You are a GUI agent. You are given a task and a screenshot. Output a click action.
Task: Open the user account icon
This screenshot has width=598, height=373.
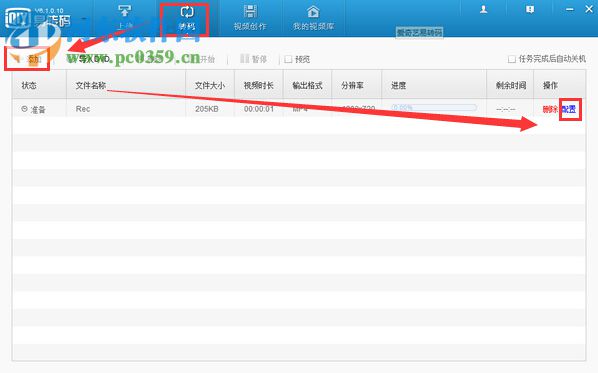point(484,10)
